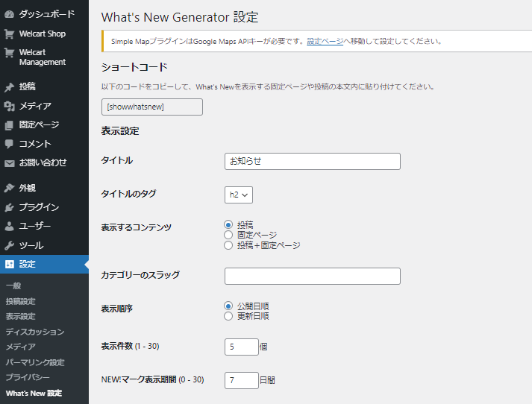Open the ダッシュボード dashboard icon
532x404 pixels.
pos(10,14)
